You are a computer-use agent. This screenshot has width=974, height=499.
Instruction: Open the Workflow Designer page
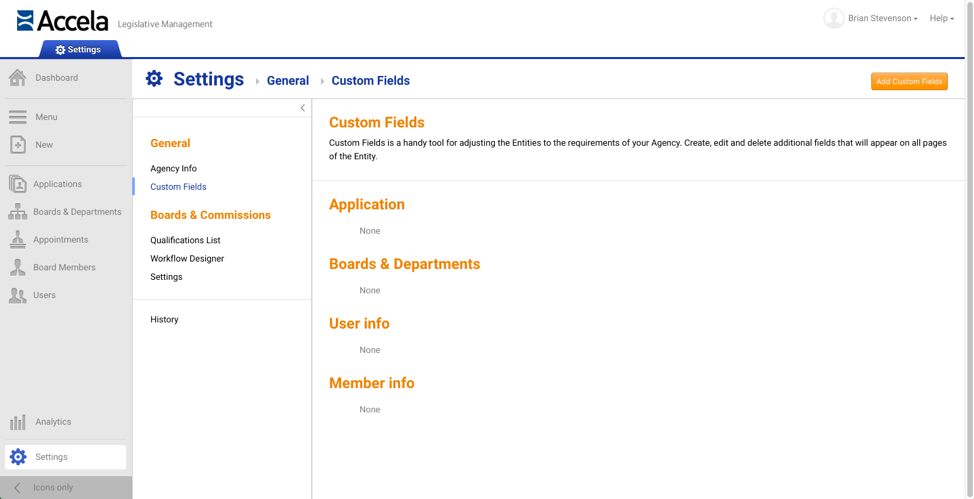[x=187, y=259]
